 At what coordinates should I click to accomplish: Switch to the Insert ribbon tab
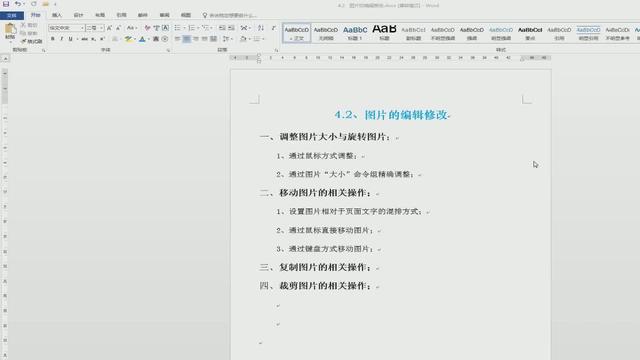point(57,15)
